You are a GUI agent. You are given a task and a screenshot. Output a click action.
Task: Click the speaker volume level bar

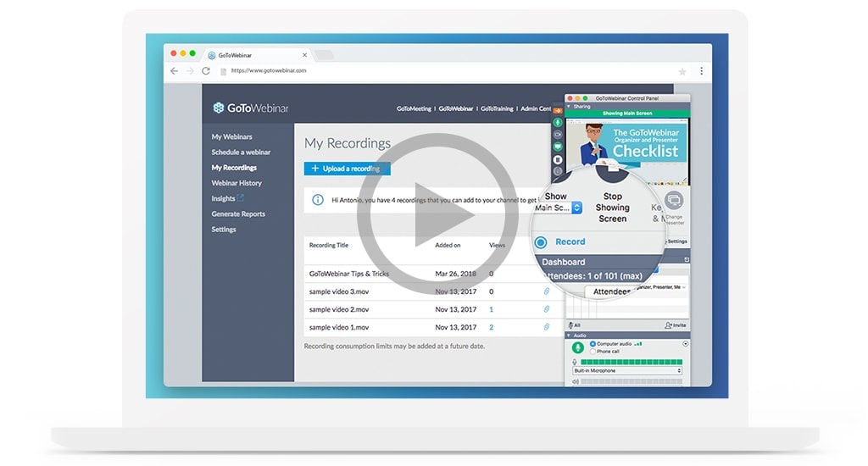tap(631, 381)
